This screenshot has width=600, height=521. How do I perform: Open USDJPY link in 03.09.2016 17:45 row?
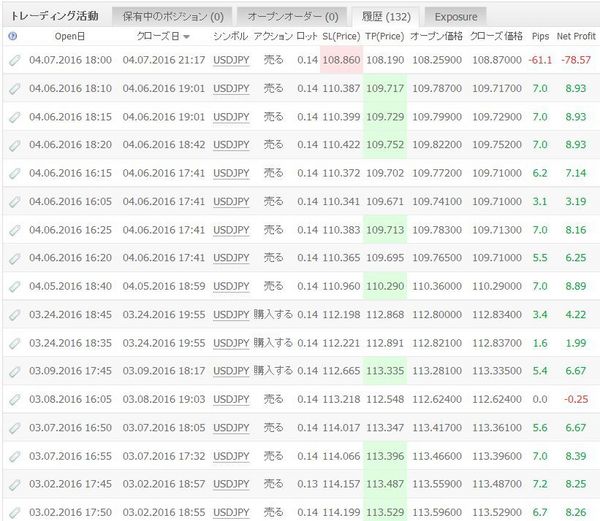[231, 371]
